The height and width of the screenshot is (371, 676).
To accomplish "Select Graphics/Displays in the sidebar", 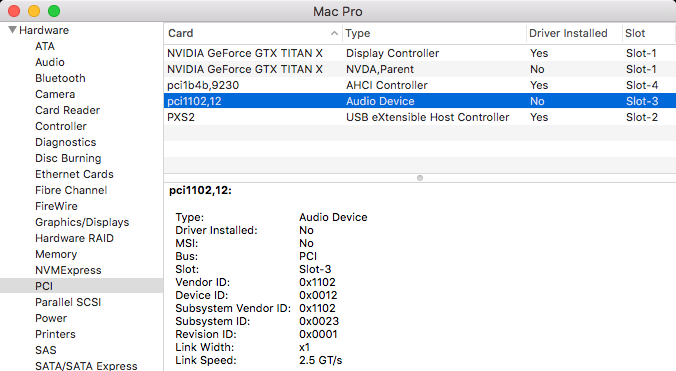I will pyautogui.click(x=82, y=222).
